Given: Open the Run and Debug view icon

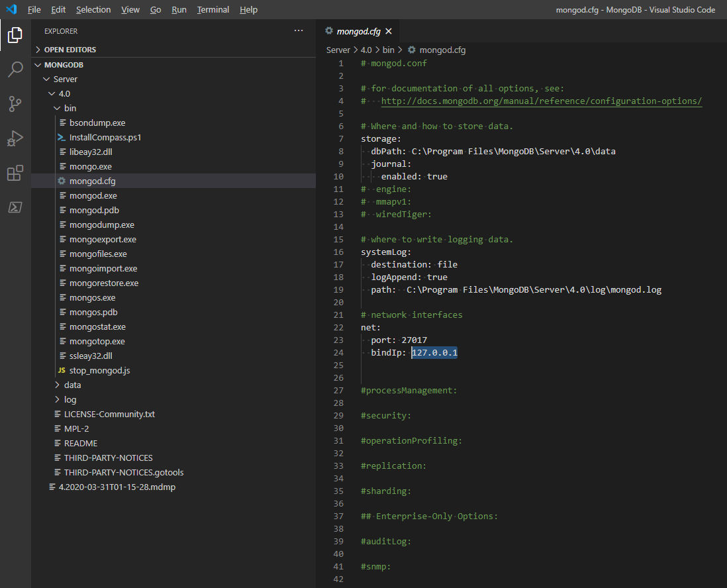Looking at the screenshot, I should 15,138.
